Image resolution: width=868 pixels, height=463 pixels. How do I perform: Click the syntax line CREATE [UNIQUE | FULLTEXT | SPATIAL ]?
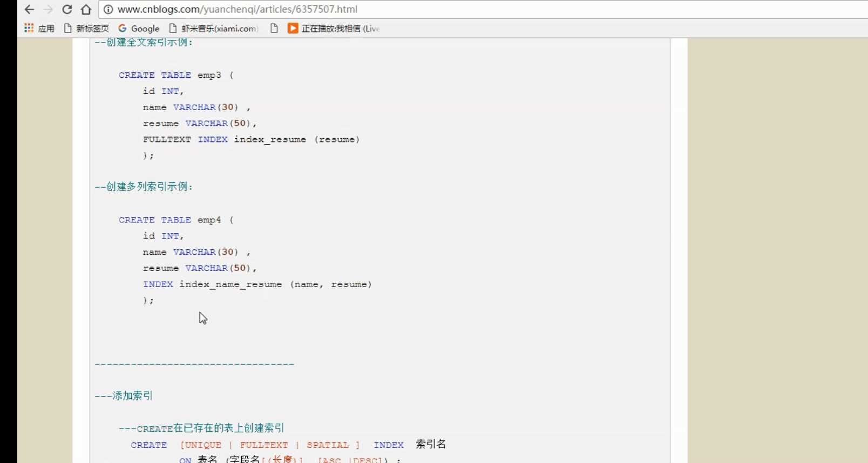(x=245, y=445)
